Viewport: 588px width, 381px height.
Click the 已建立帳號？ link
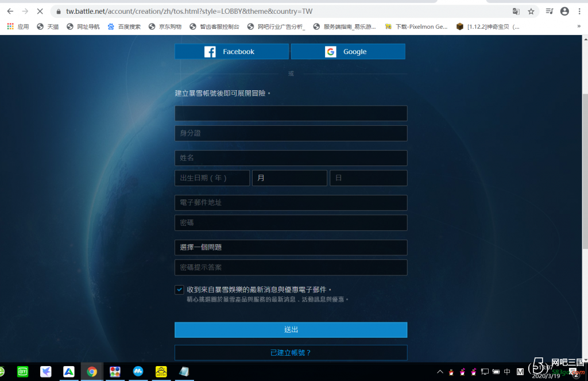point(291,352)
